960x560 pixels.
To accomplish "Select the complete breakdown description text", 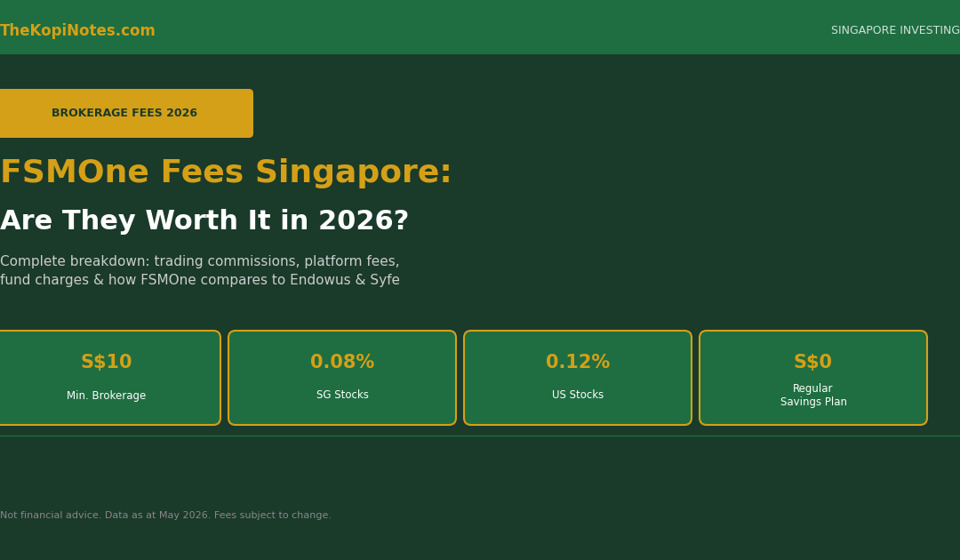I will click(x=200, y=270).
